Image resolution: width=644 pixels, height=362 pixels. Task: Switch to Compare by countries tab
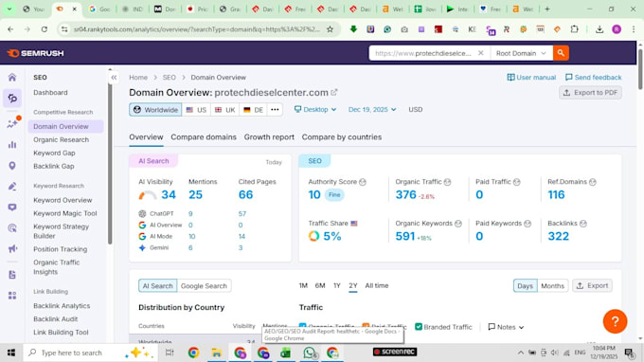[x=342, y=137]
